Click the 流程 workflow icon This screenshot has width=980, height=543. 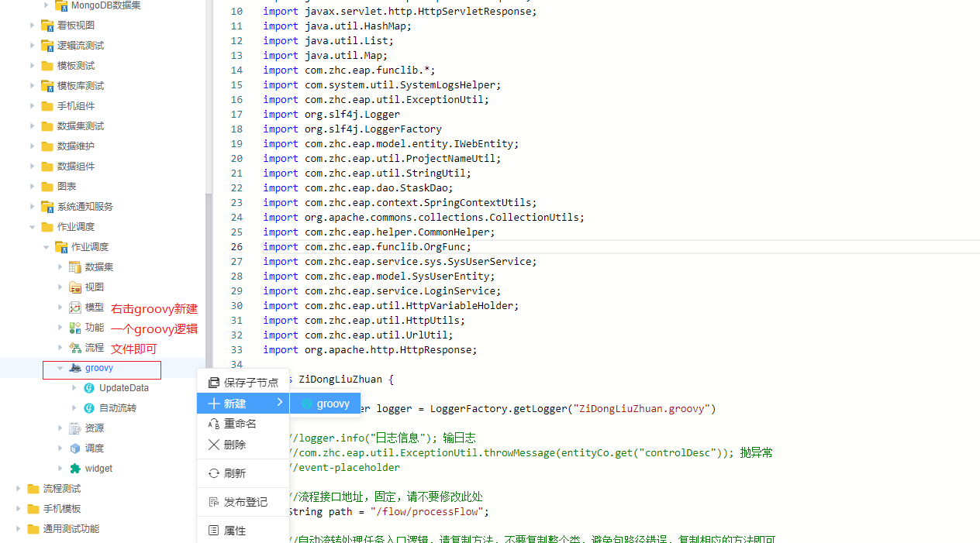[x=75, y=348]
